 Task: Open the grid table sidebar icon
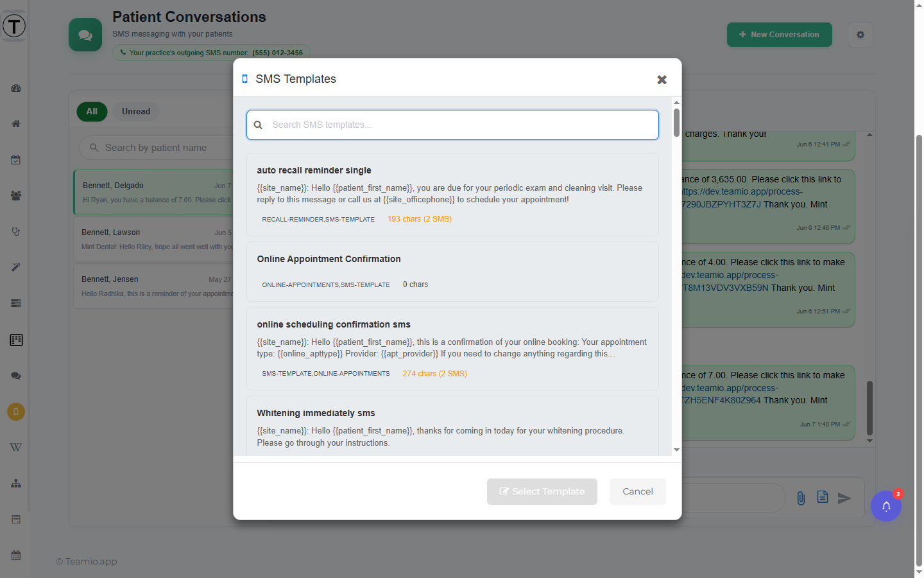[17, 340]
